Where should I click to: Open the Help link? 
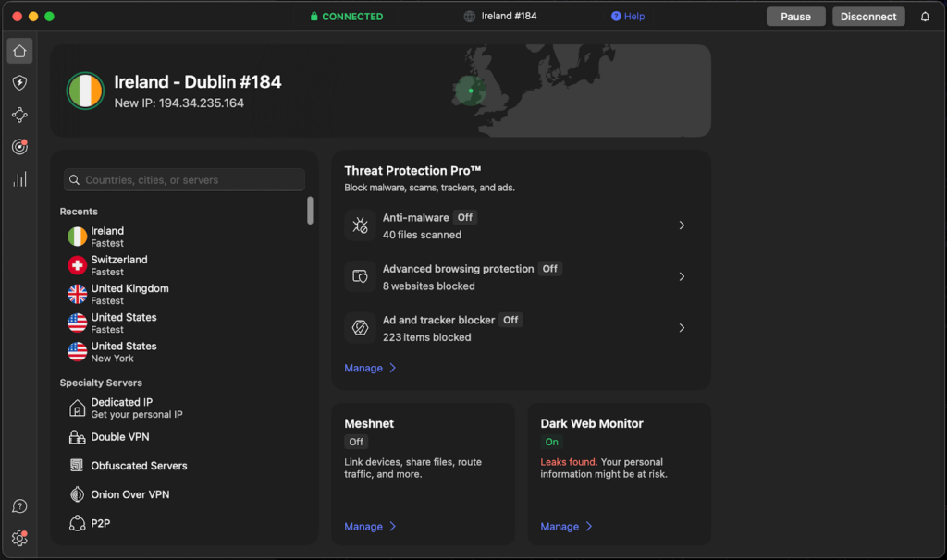628,17
